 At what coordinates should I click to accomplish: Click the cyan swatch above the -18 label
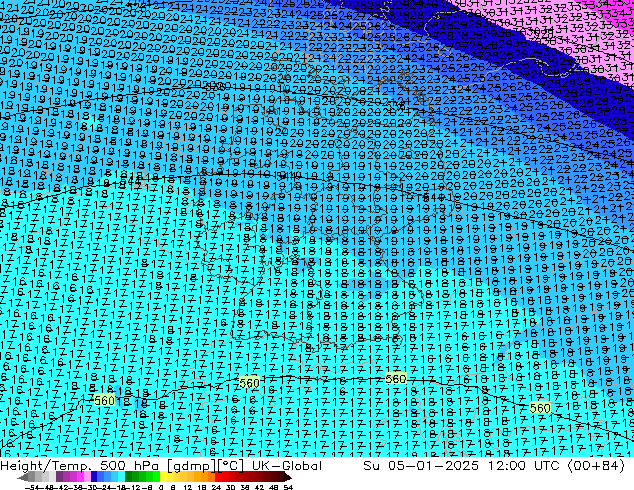[x=121, y=477]
